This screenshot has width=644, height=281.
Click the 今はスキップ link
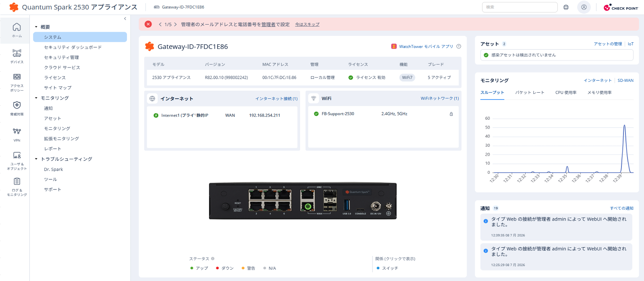pos(307,25)
